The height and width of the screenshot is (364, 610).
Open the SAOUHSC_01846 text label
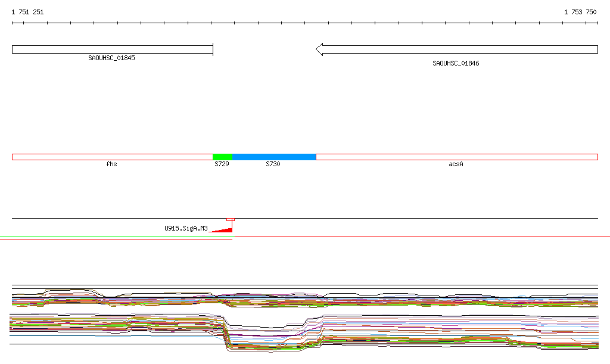(456, 63)
